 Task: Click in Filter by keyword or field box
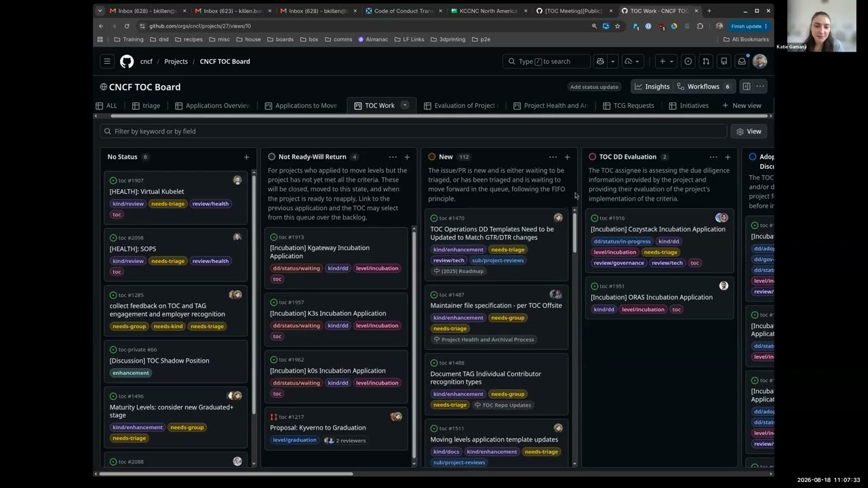coord(414,131)
